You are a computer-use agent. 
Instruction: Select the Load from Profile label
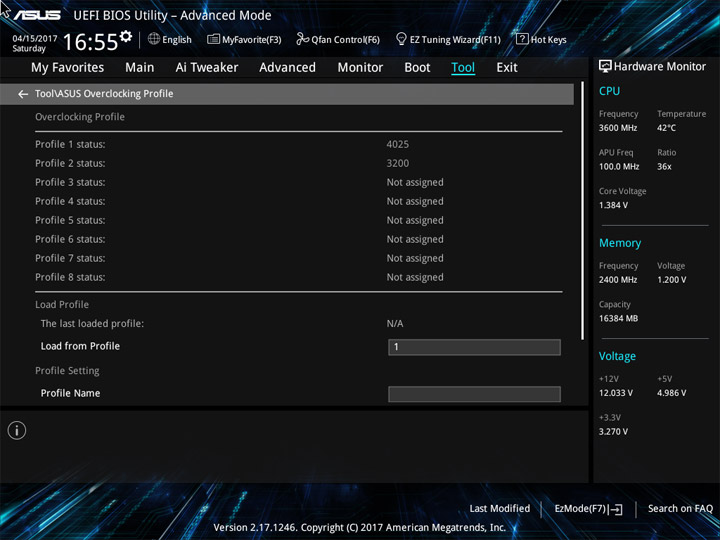[x=80, y=346]
